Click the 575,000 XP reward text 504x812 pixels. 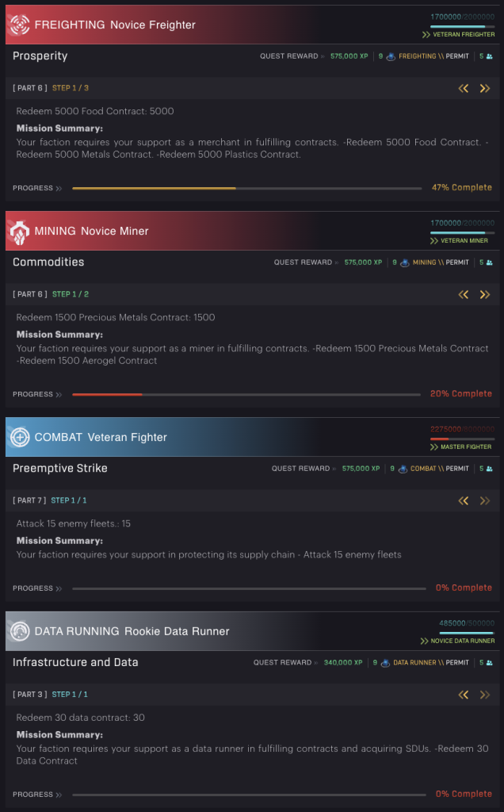[349, 56]
